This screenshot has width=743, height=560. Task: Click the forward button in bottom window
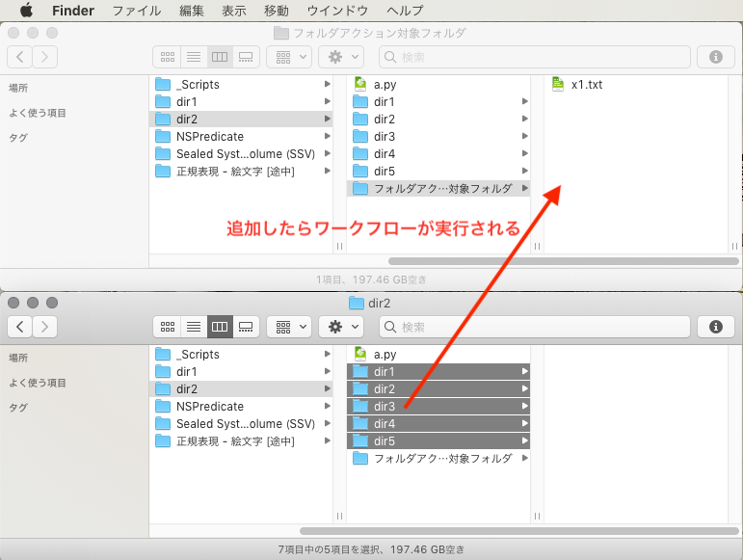[x=45, y=327]
